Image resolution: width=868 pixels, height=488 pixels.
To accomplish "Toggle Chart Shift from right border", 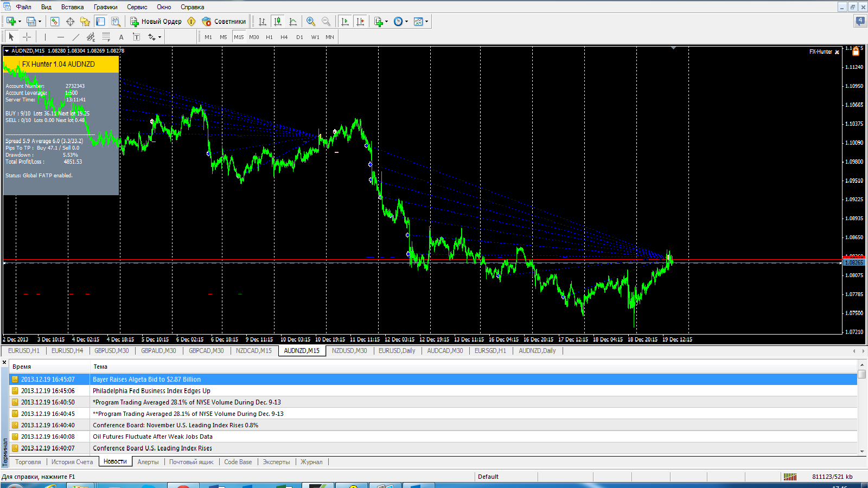I will click(x=360, y=22).
